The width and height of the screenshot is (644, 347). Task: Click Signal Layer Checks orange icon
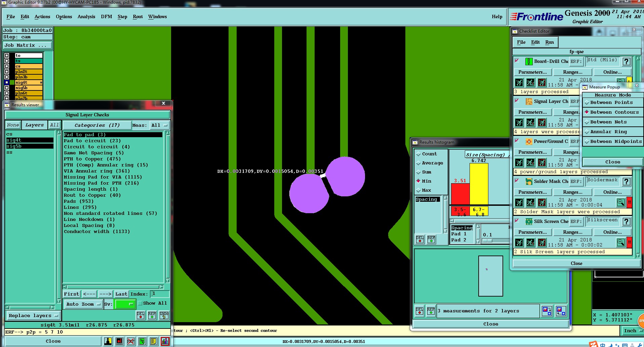click(529, 101)
